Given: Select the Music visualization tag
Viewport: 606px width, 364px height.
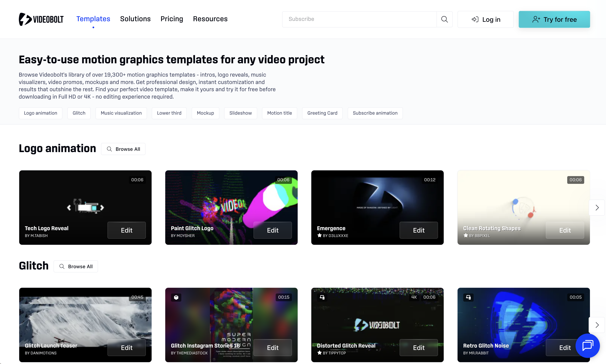Looking at the screenshot, I should pos(121,113).
